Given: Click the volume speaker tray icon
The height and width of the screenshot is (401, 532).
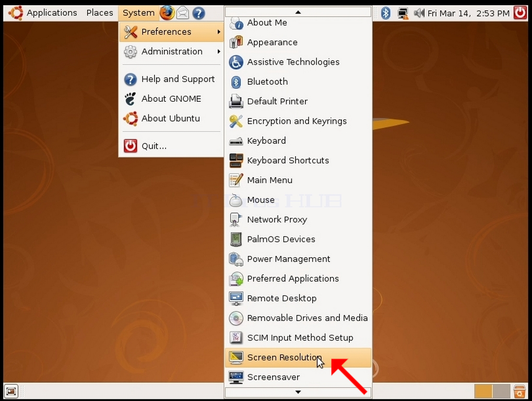Looking at the screenshot, I should tap(419, 13).
